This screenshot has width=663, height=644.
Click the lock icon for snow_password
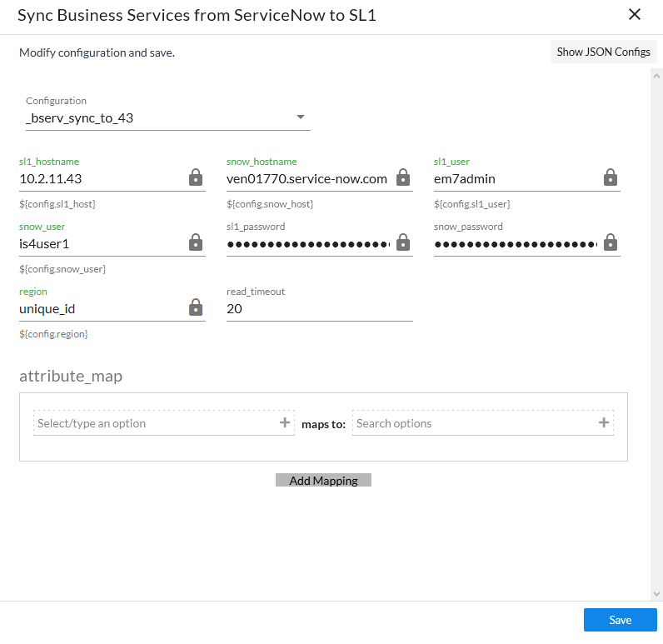[610, 242]
